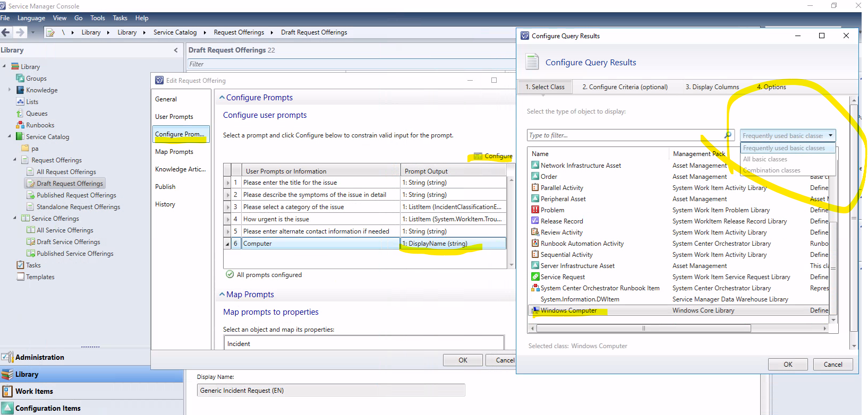
Task: Click the back navigation arrow
Action: 6,32
